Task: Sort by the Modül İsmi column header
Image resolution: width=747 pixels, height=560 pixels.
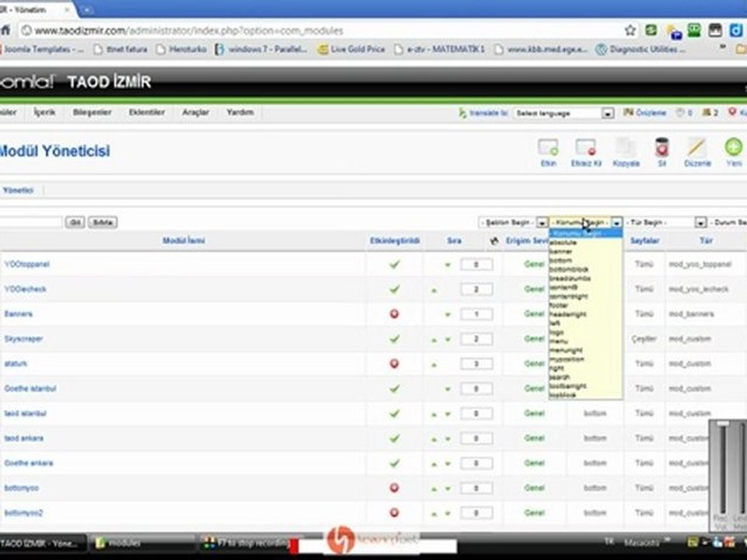Action: tap(184, 241)
